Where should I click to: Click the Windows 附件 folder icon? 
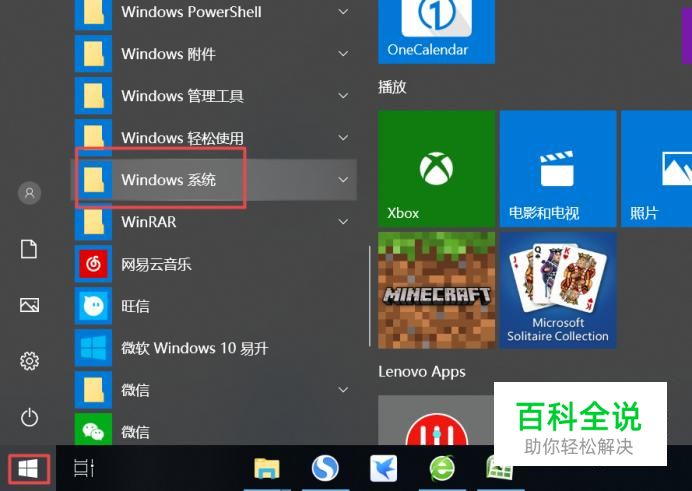(93, 54)
